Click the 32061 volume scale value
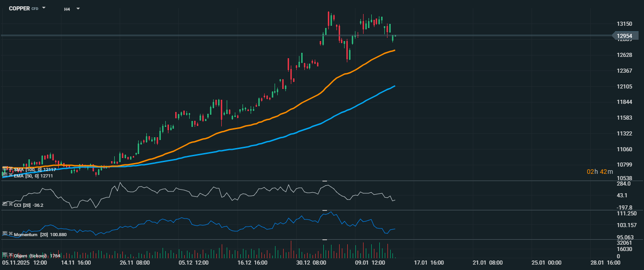The width and height of the screenshot is (644, 270). click(625, 242)
